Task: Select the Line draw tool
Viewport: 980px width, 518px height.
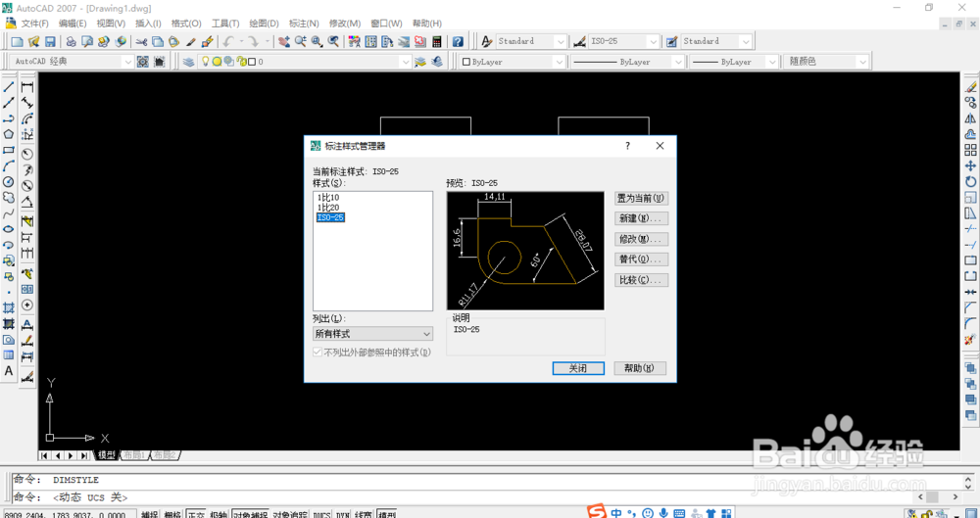Action: pyautogui.click(x=9, y=87)
